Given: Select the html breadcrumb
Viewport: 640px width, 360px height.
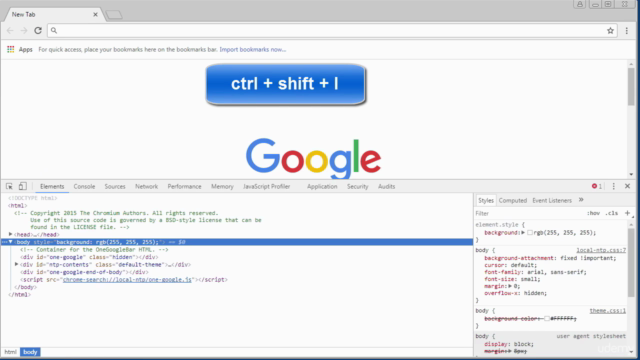Looking at the screenshot, I should pyautogui.click(x=10, y=352).
